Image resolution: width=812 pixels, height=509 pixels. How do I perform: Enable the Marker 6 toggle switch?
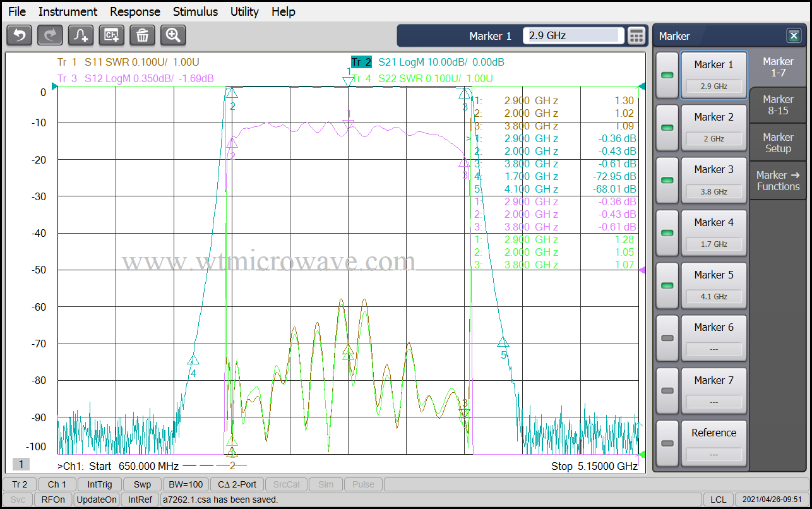point(667,338)
